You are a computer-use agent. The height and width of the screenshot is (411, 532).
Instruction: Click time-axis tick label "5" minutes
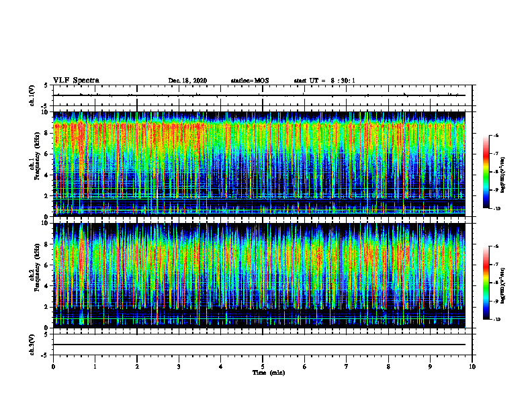(263, 367)
